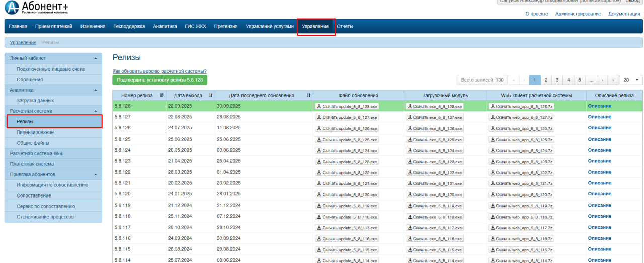Viewport: 644px width, 263px height.
Task: Download exe_5_8_127.exe boot module
Action: pyautogui.click(x=435, y=117)
